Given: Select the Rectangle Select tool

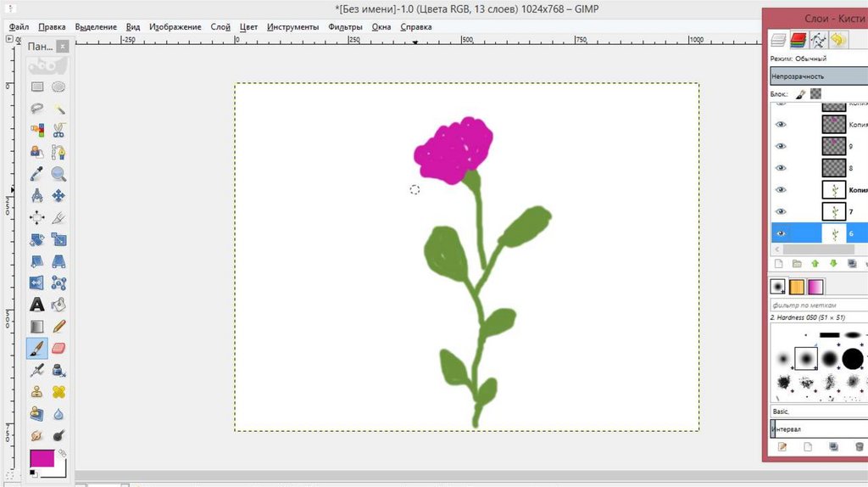Looking at the screenshot, I should (x=36, y=87).
